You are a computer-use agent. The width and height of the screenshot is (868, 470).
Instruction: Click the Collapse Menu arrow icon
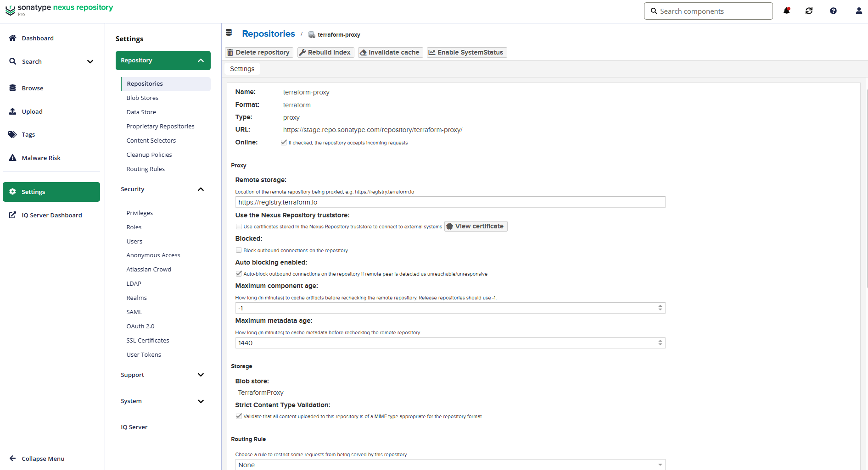pos(13,459)
